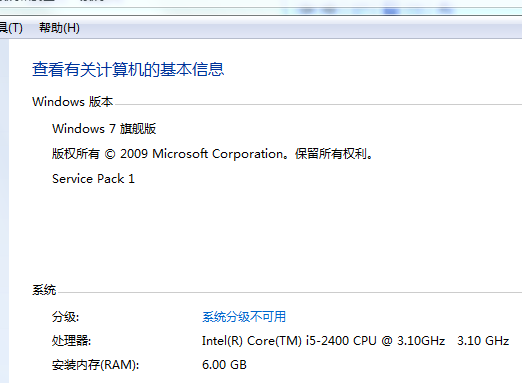Click the Windows 版本 section header
This screenshot has width=522, height=383.
click(x=73, y=102)
